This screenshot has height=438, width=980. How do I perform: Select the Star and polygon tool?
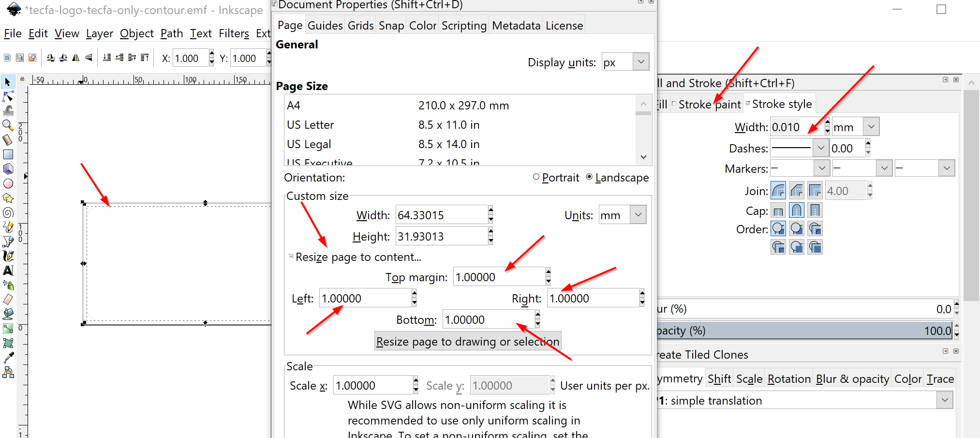click(8, 198)
